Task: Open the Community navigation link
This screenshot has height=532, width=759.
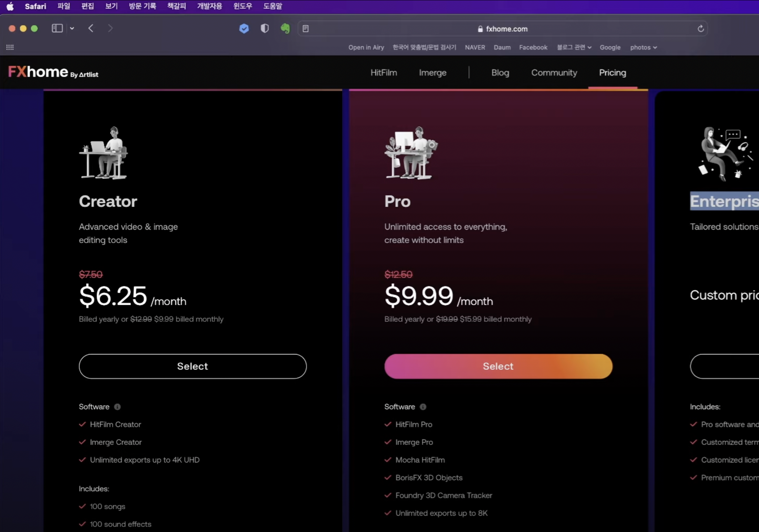Action: pyautogui.click(x=554, y=73)
